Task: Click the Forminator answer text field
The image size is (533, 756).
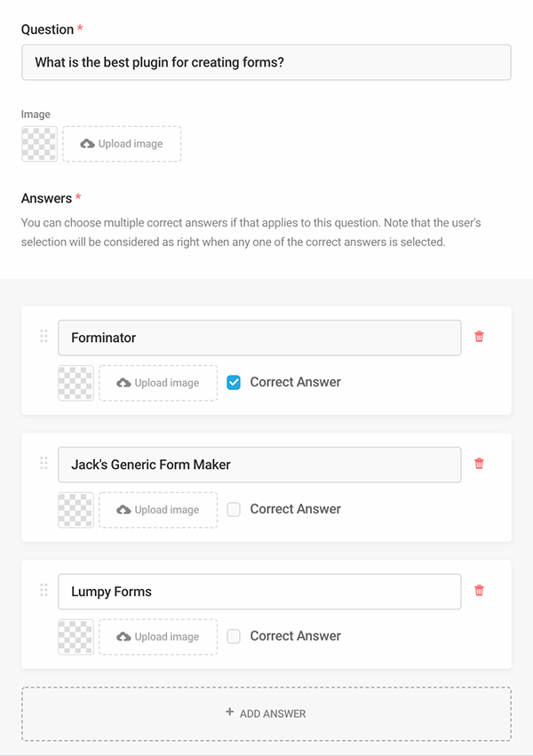Action: (259, 338)
